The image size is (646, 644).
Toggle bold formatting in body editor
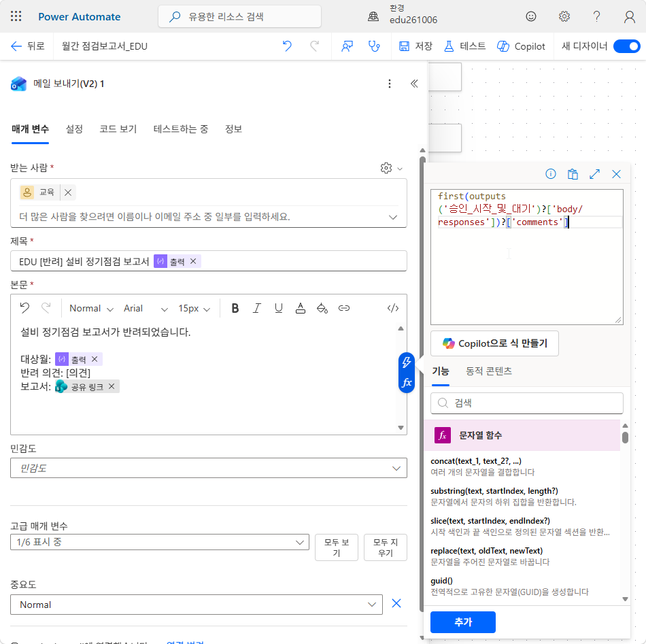tap(235, 308)
